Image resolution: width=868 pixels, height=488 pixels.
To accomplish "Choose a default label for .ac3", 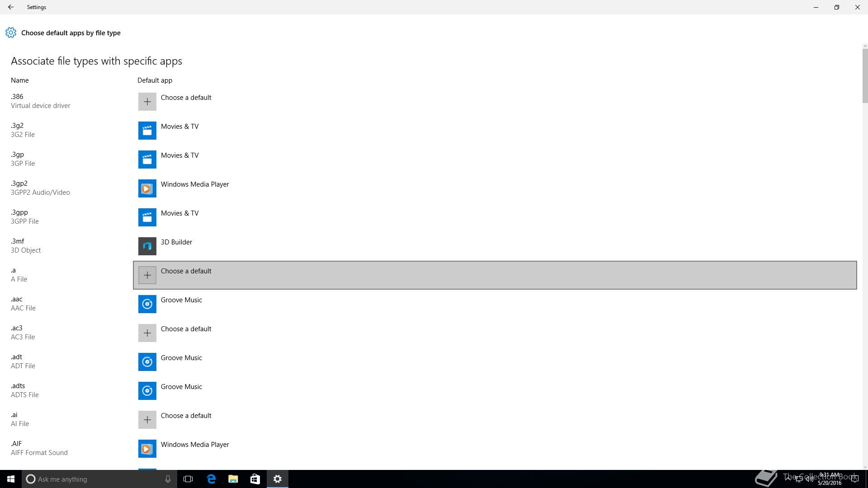I will (186, 329).
